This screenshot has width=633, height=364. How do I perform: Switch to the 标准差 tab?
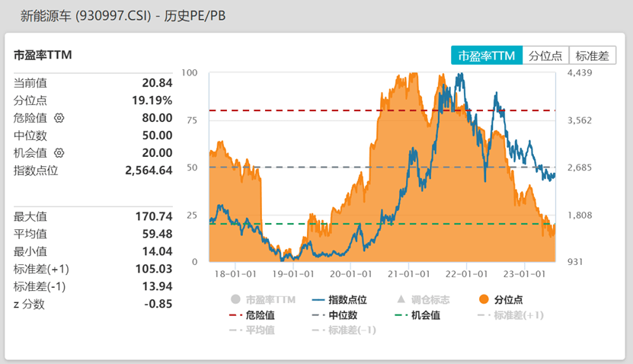(x=592, y=56)
